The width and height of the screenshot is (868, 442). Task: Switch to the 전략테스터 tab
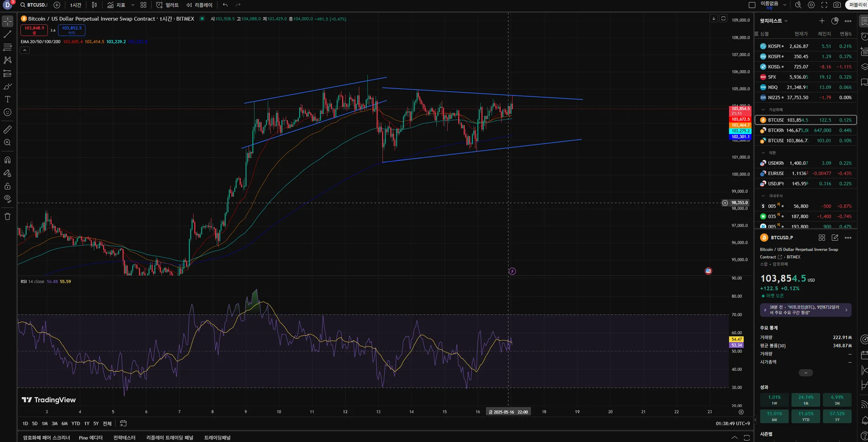(x=124, y=437)
